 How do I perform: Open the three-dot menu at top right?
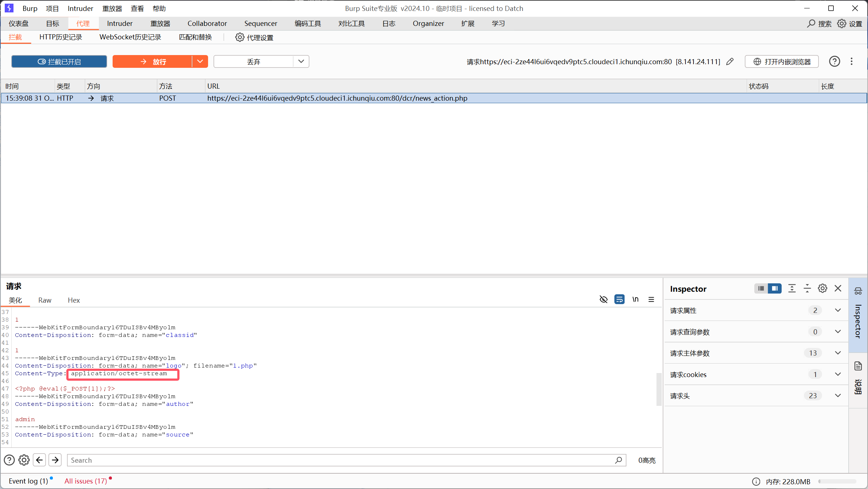(x=852, y=61)
